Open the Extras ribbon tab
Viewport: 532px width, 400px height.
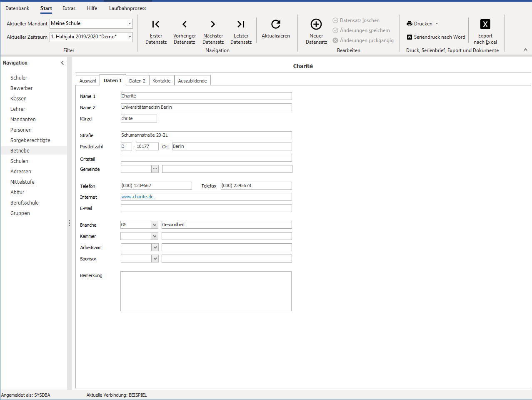click(x=69, y=8)
